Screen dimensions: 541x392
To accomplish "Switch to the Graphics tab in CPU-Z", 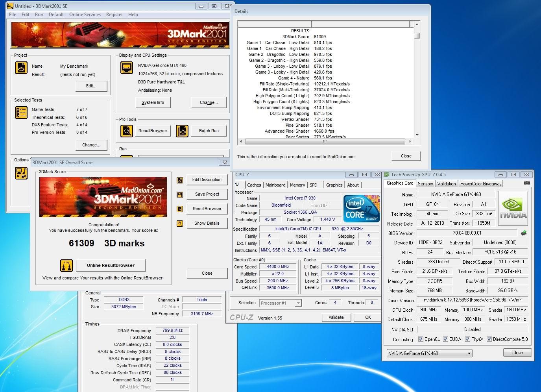I will click(334, 185).
